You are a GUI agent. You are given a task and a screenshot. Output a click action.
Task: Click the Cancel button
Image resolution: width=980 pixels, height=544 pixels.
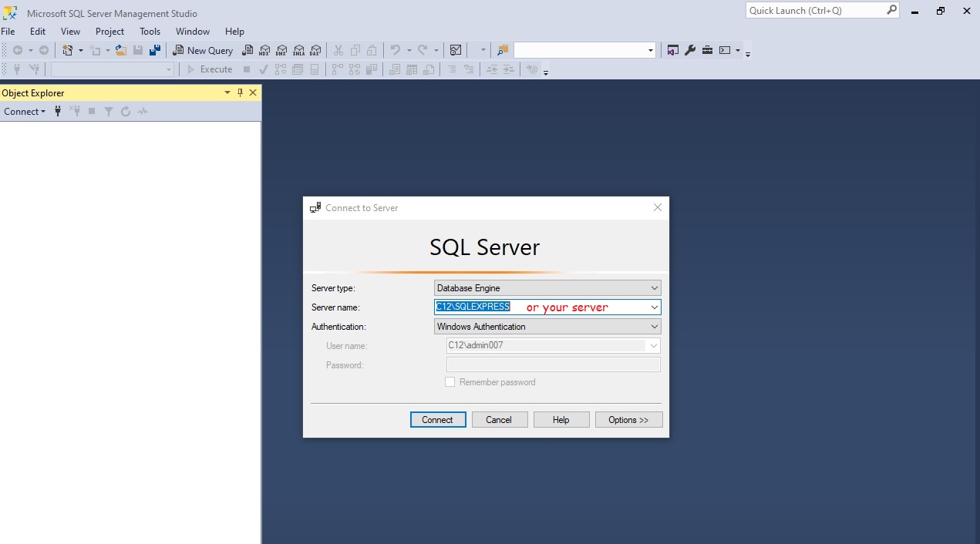(499, 420)
